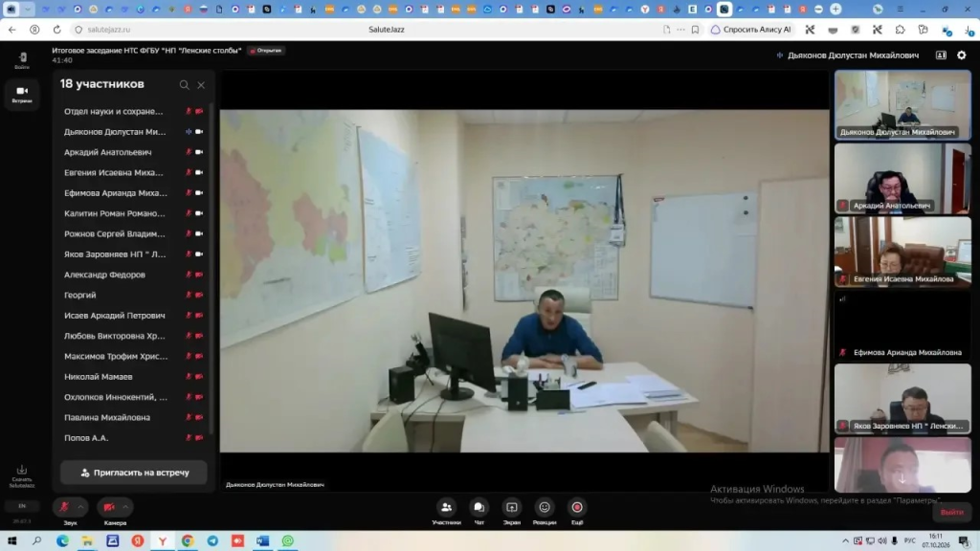
Task: Click Пригласить на встречу button
Action: pyautogui.click(x=134, y=473)
